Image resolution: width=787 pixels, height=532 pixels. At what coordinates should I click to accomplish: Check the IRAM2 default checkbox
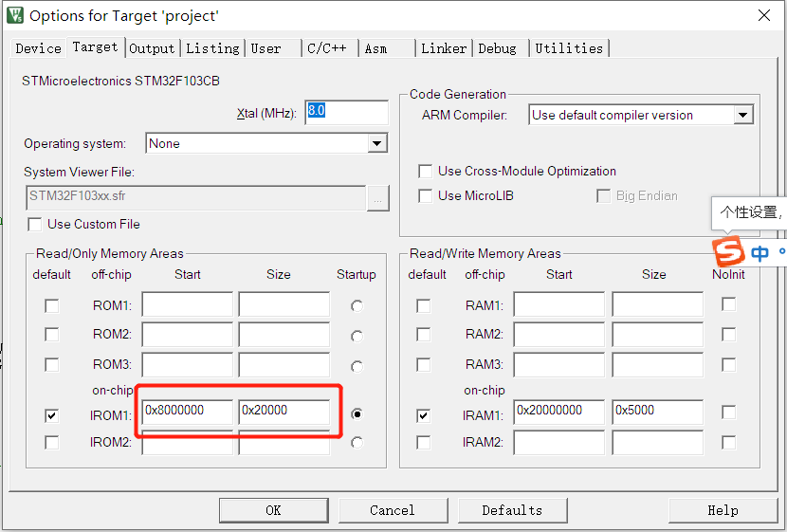[x=424, y=442]
